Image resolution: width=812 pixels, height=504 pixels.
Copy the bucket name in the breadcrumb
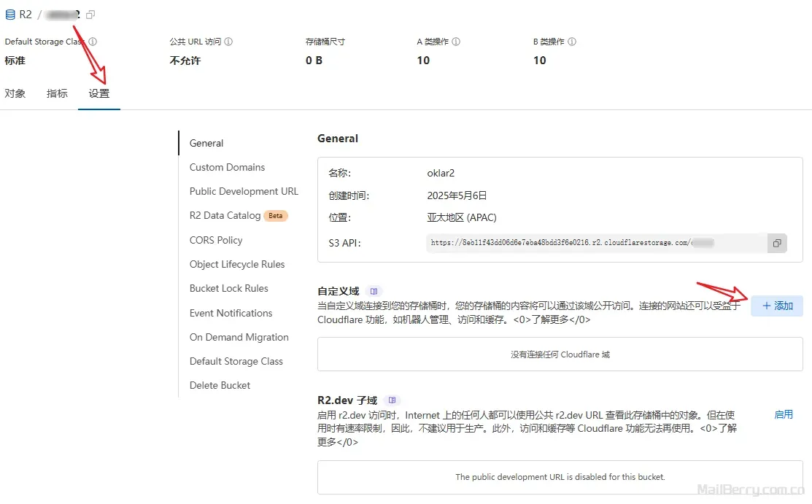point(90,15)
